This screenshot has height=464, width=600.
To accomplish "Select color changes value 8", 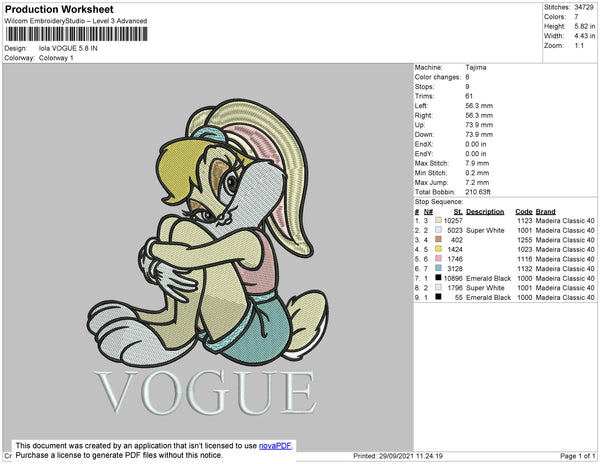I will point(467,77).
